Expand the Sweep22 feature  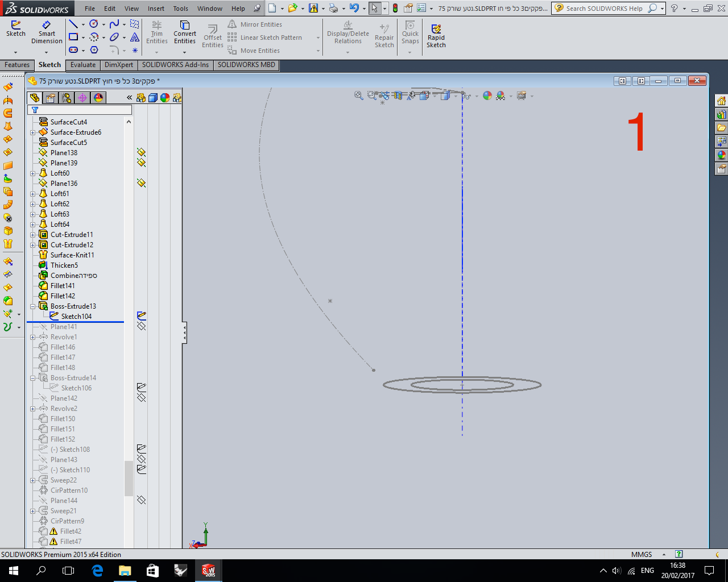click(33, 480)
